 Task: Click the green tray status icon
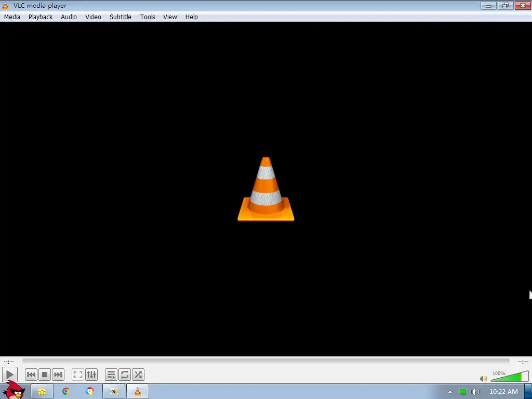463,392
